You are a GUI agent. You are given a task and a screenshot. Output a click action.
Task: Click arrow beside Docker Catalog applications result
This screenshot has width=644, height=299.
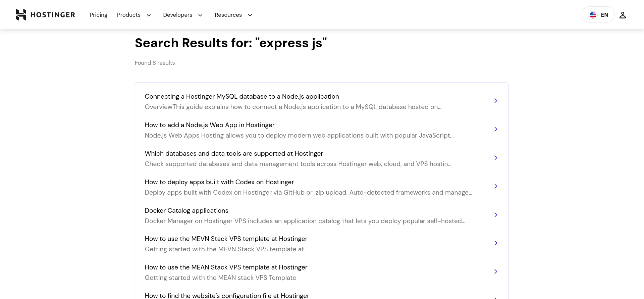(496, 215)
